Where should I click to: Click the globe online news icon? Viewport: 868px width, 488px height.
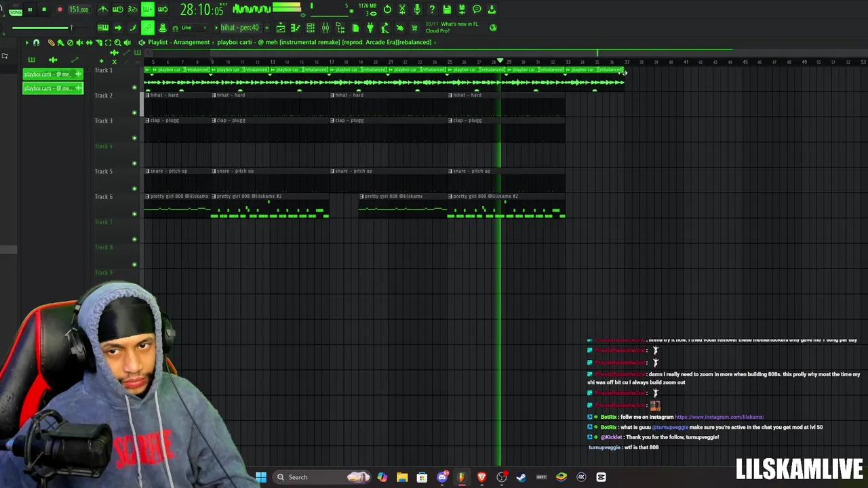pyautogui.click(x=493, y=28)
